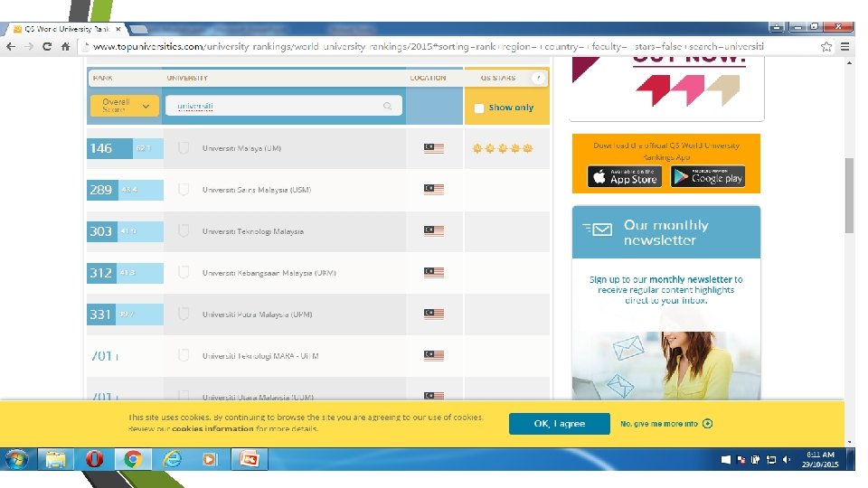
Task: Select the QS World University Rankings tab
Action: (65, 29)
